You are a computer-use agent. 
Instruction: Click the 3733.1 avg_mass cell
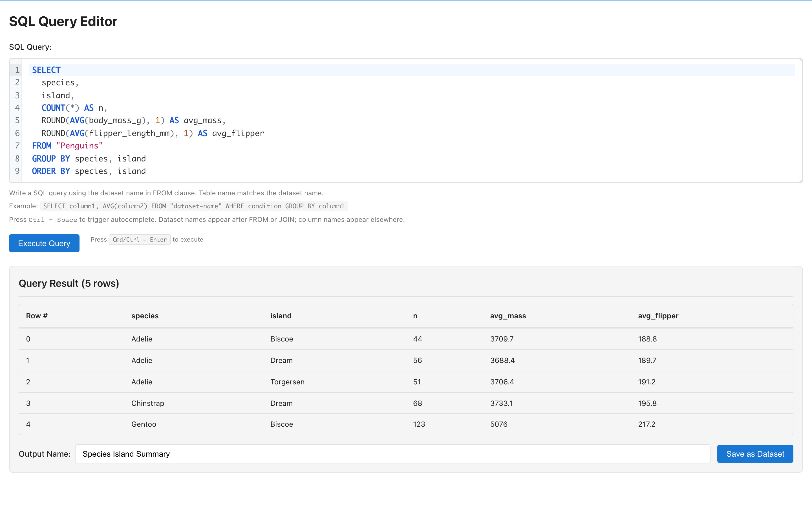pos(501,403)
